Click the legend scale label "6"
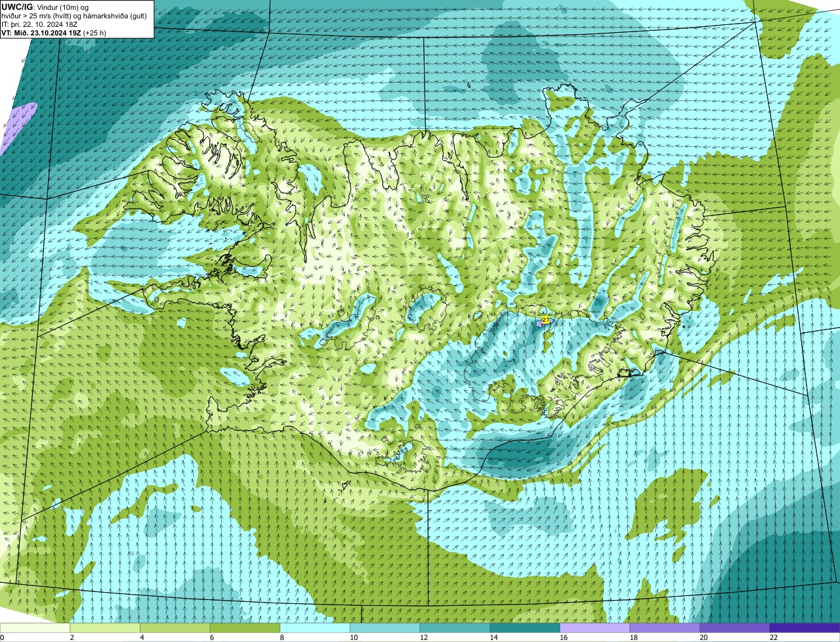 212,637
